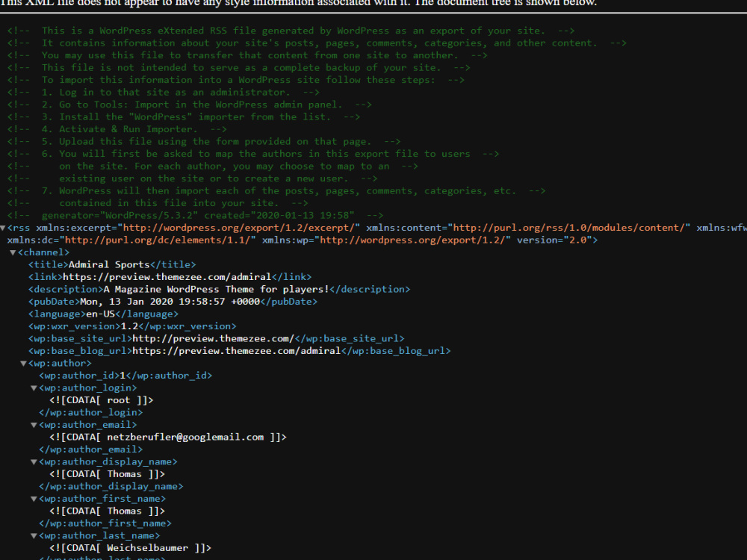This screenshot has width=747, height=560.
Task: Click the pubDate value Mon, 13 Jan 2020
Action: tap(126, 302)
